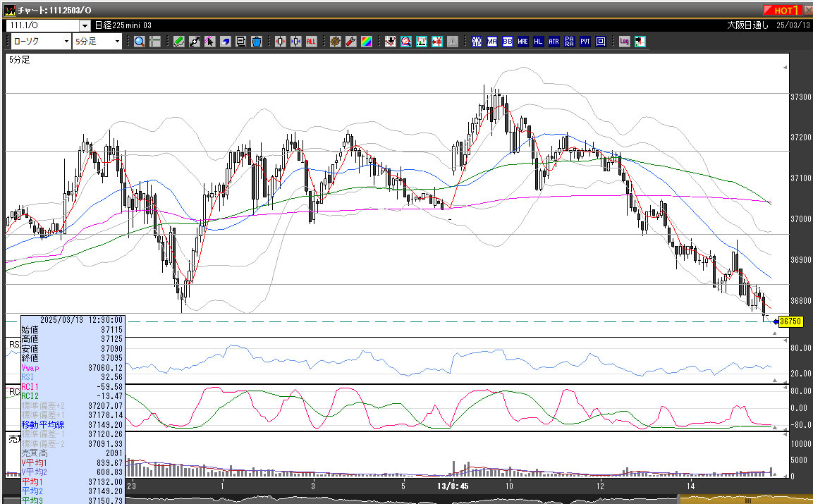This screenshot has width=813, height=504.
Task: Click the RCI1 value -59.58
Action: [110, 387]
